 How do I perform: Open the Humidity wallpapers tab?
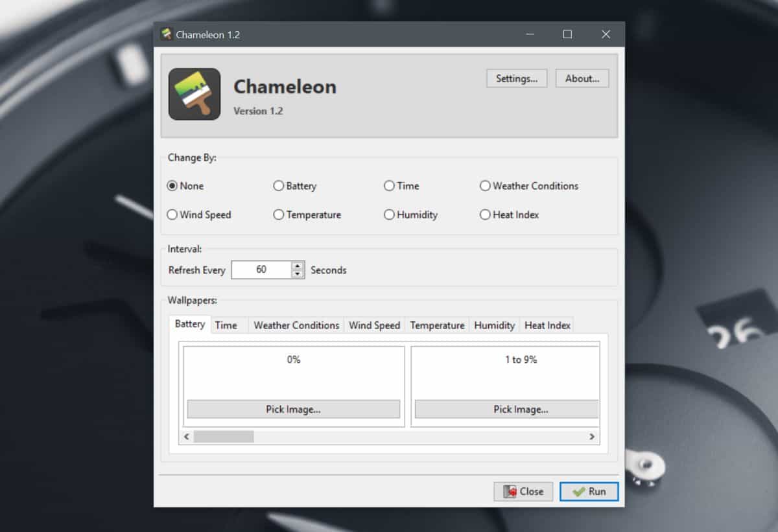tap(495, 325)
